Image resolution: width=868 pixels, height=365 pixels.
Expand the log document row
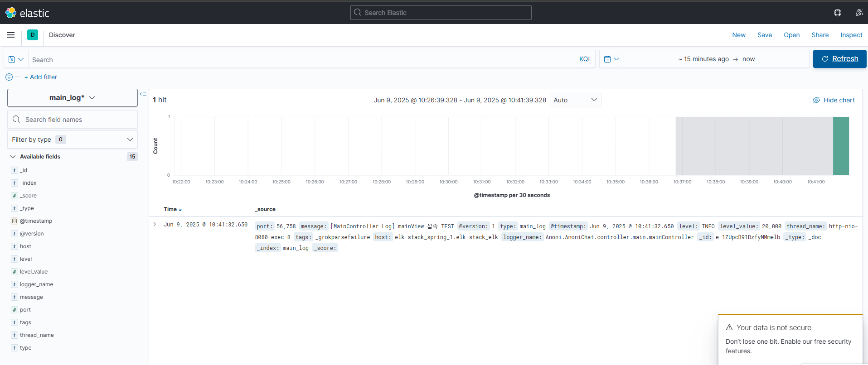155,224
